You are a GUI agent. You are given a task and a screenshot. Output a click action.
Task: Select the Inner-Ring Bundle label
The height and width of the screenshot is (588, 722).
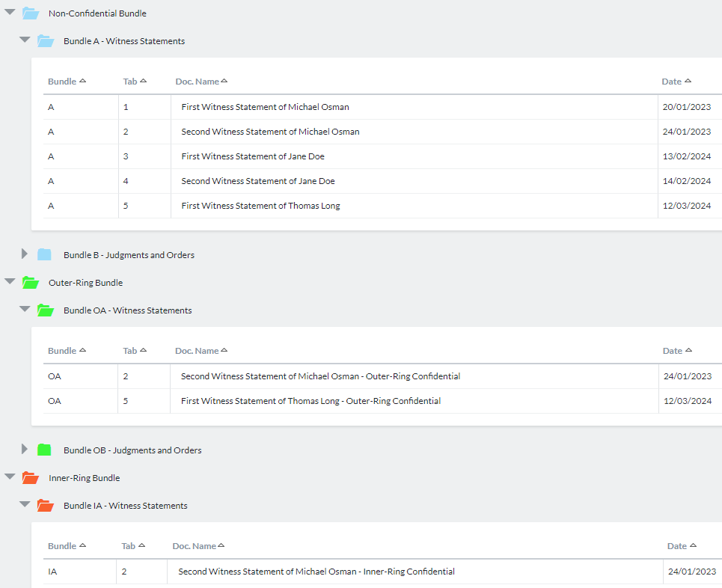click(x=85, y=478)
